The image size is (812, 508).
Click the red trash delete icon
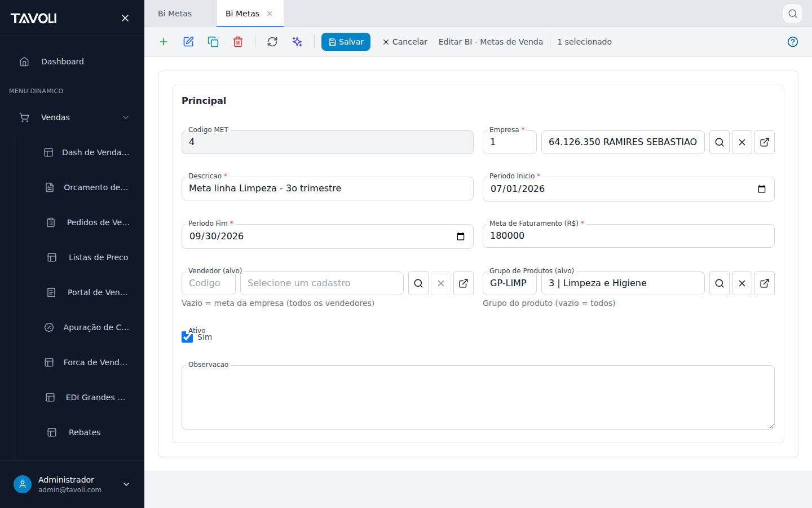point(238,42)
